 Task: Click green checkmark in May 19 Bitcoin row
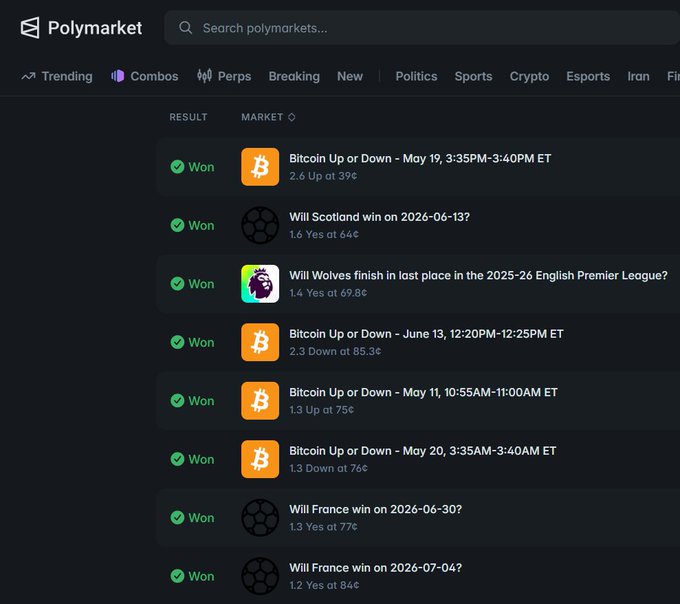[x=177, y=167]
